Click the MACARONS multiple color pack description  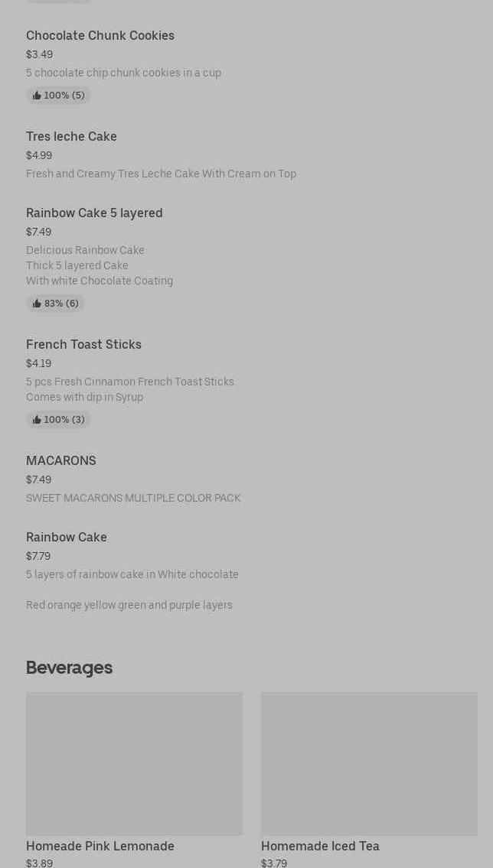click(133, 498)
